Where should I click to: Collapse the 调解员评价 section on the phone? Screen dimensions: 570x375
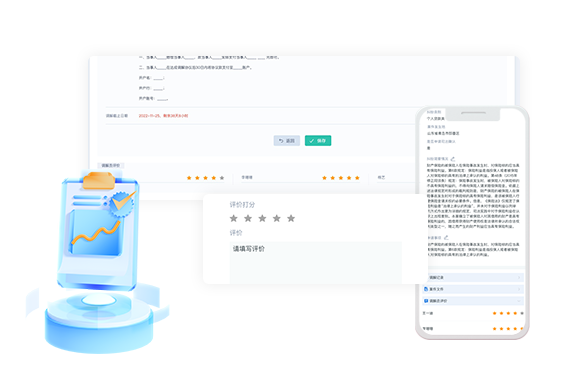pos(473,301)
